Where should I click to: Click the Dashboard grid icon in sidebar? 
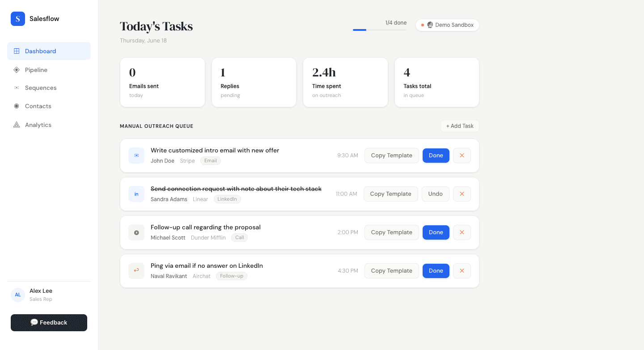point(17,51)
